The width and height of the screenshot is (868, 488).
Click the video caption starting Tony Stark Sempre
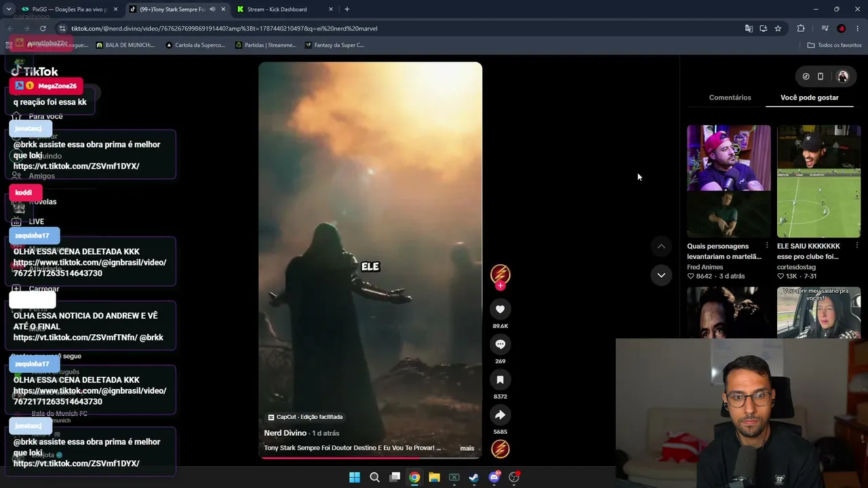(352, 448)
